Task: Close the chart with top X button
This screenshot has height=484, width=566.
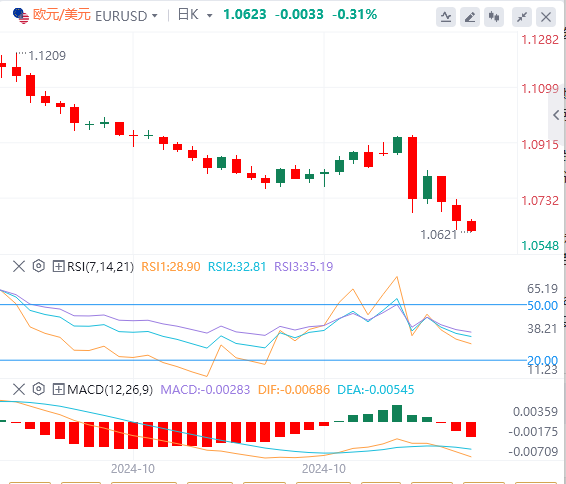Action: (546, 17)
